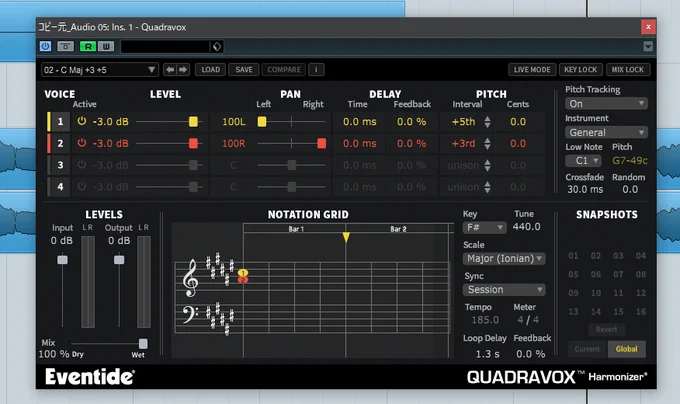Open Scale dropdown Major (Ionian)
The image size is (680, 404).
pyautogui.click(x=504, y=259)
